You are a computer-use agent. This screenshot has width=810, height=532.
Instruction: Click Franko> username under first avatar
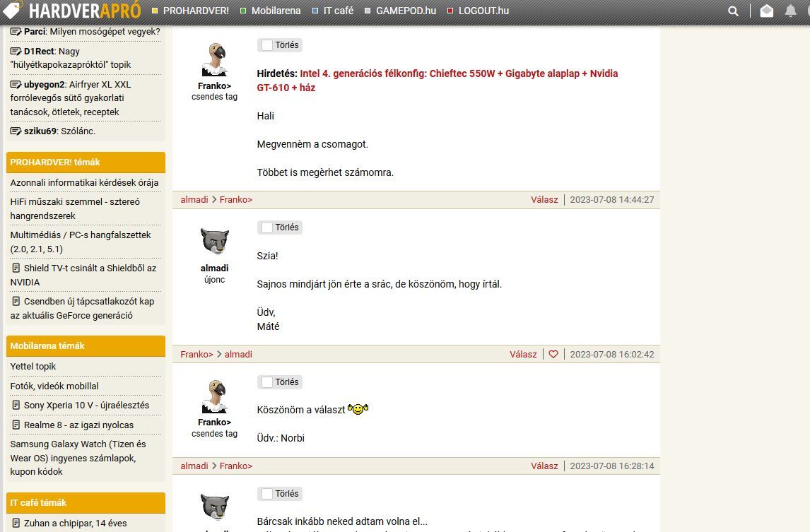click(x=214, y=85)
